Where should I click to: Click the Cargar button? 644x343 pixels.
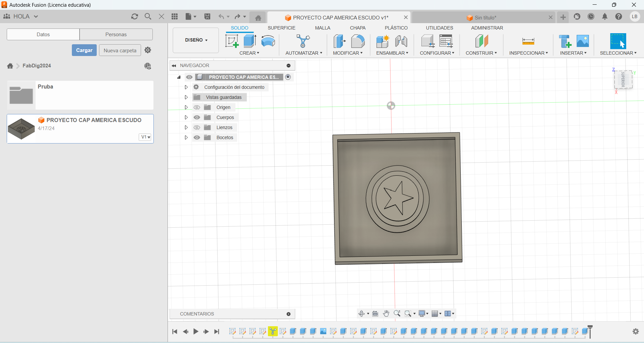pyautogui.click(x=84, y=50)
